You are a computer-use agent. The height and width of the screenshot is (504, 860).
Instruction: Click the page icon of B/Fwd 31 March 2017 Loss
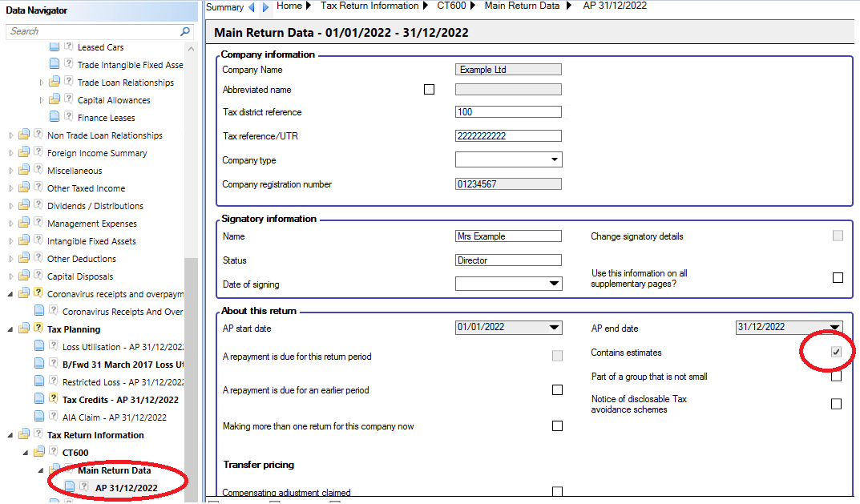(x=39, y=364)
